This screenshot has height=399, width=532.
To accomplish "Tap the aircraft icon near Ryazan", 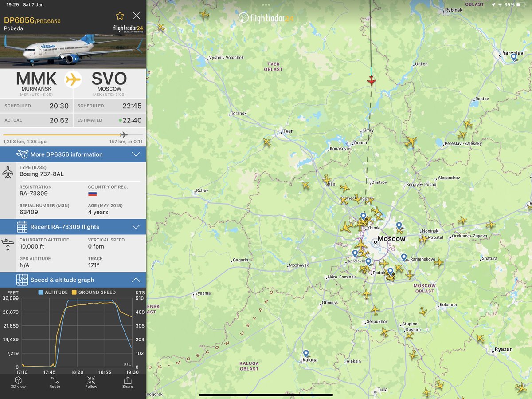I will point(480,338).
